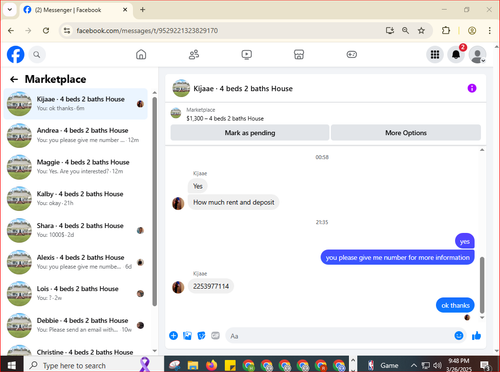Open Windows Start menu
Viewport: 500px width, 372px height.
point(12,365)
